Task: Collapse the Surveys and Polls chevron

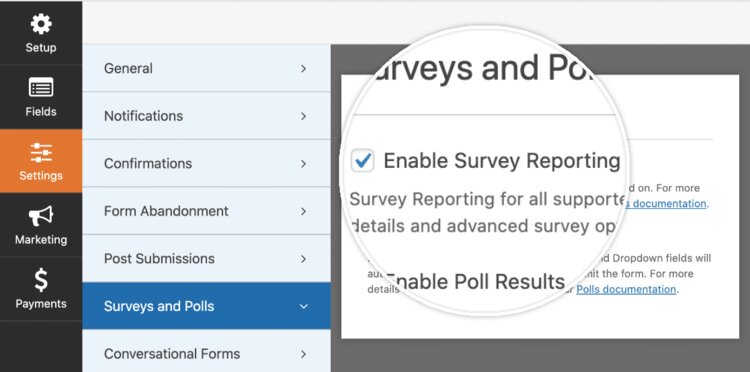Action: point(303,306)
